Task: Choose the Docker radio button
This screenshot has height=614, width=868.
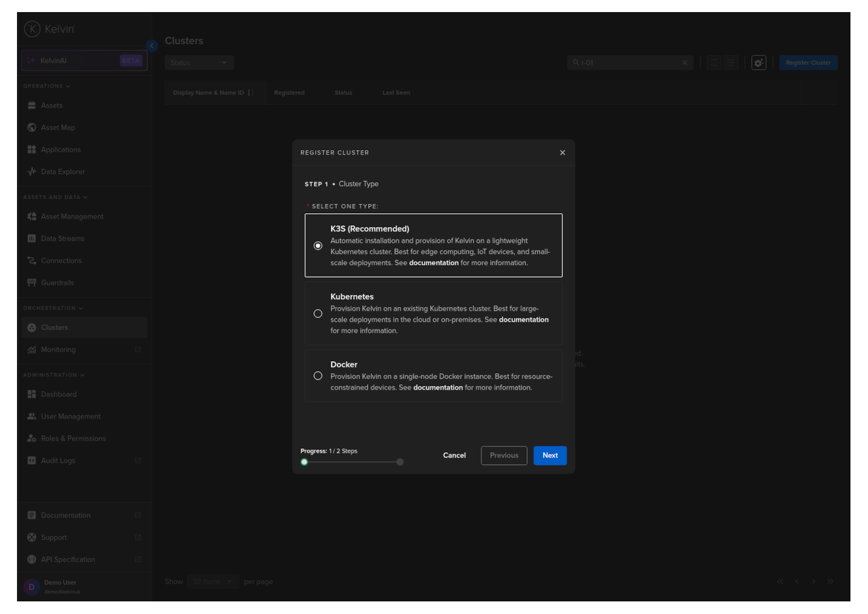Action: click(x=318, y=376)
